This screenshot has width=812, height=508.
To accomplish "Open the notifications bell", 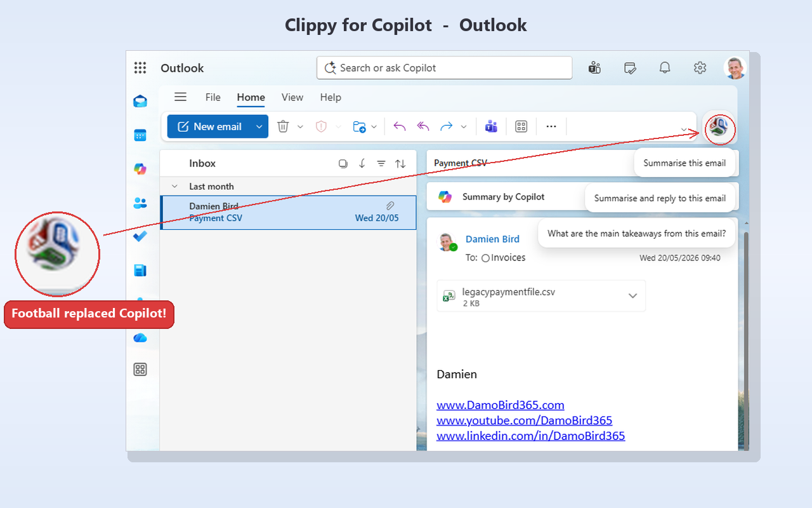I will pyautogui.click(x=665, y=68).
